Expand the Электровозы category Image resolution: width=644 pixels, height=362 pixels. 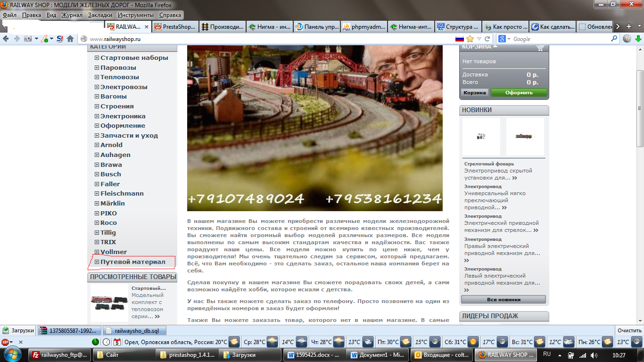(97, 87)
